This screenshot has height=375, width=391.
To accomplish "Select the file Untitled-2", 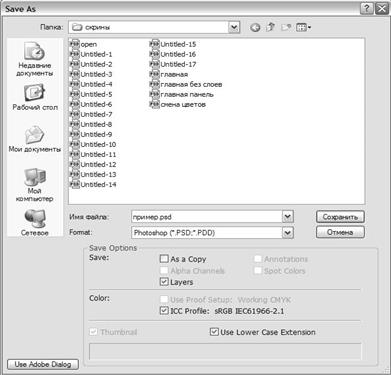I will click(92, 64).
